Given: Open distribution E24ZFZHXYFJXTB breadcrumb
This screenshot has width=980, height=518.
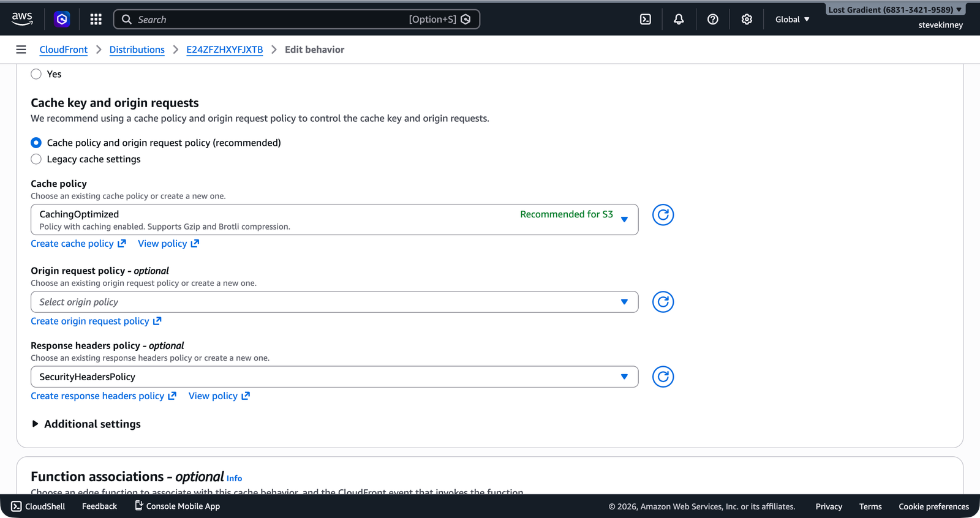Looking at the screenshot, I should click(x=225, y=50).
